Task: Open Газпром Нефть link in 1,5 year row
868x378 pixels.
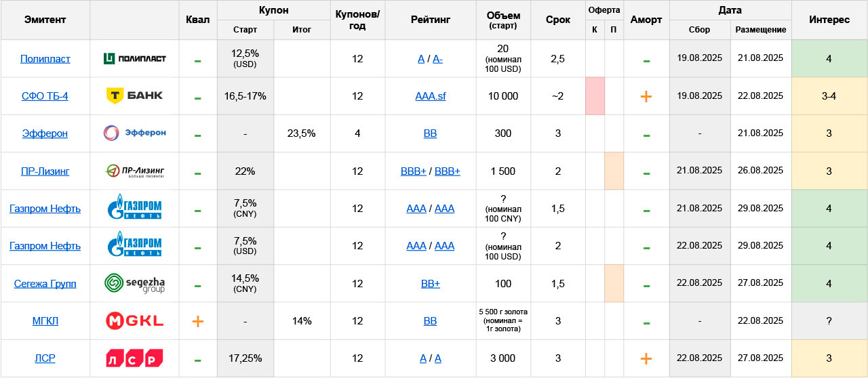Action: tap(45, 209)
